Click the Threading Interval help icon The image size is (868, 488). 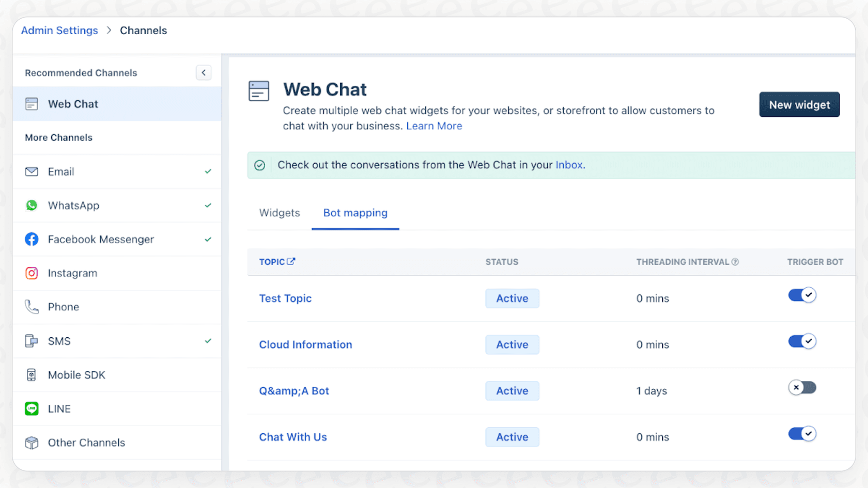(735, 262)
